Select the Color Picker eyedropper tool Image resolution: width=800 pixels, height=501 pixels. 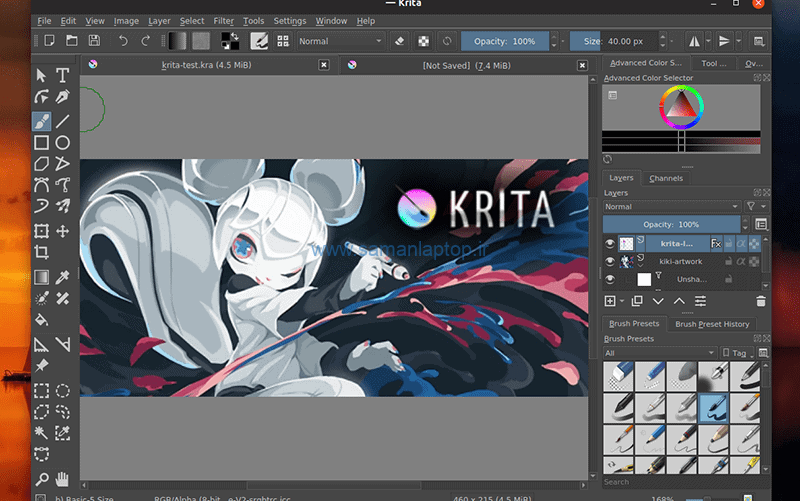pyautogui.click(x=62, y=277)
